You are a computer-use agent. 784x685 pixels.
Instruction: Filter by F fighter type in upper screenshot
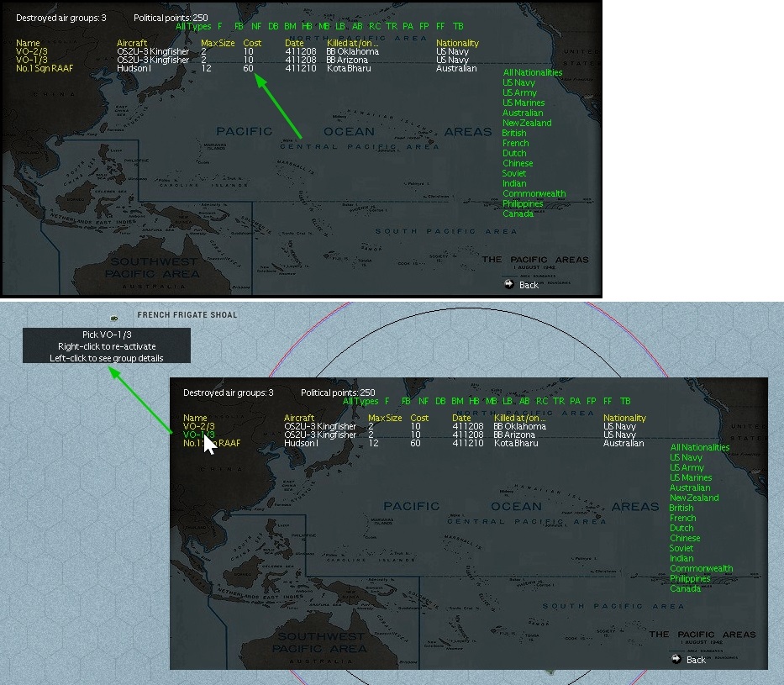point(220,26)
